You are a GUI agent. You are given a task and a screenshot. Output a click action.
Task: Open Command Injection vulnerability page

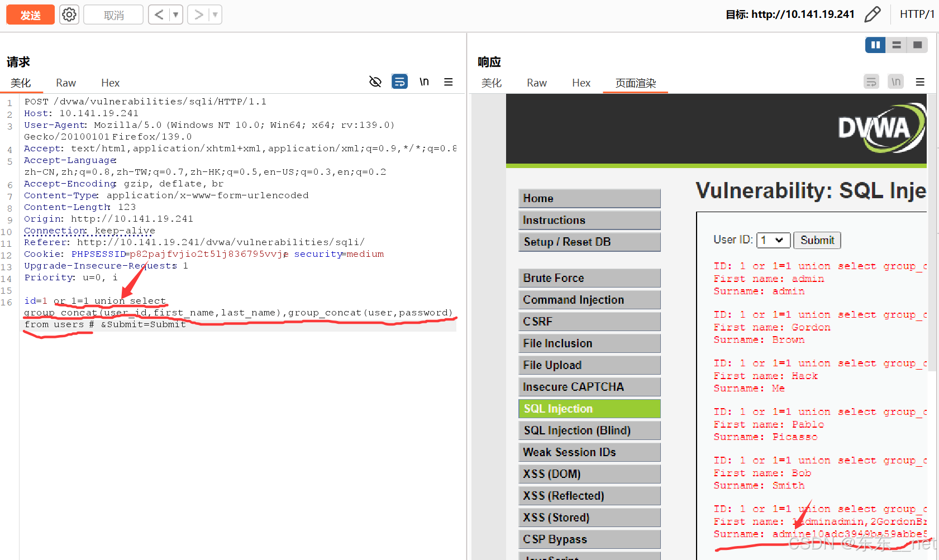589,300
